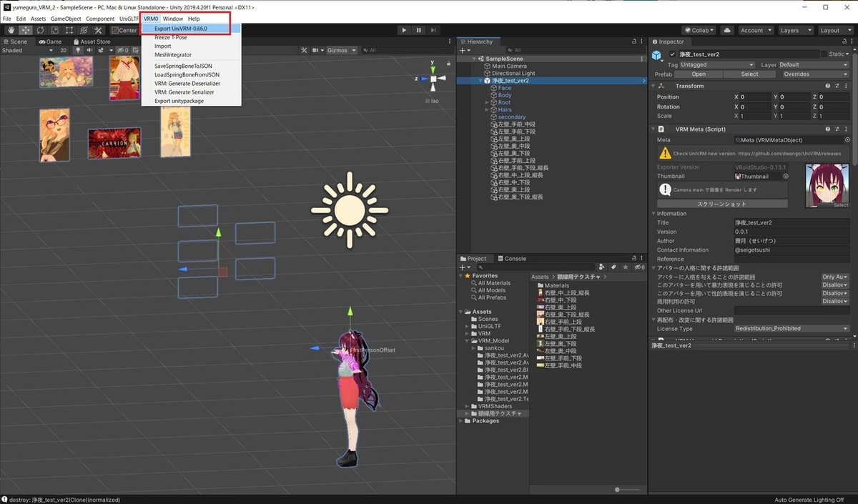Toggle scene audio speaker icon
858x504 pixels.
coord(91,50)
